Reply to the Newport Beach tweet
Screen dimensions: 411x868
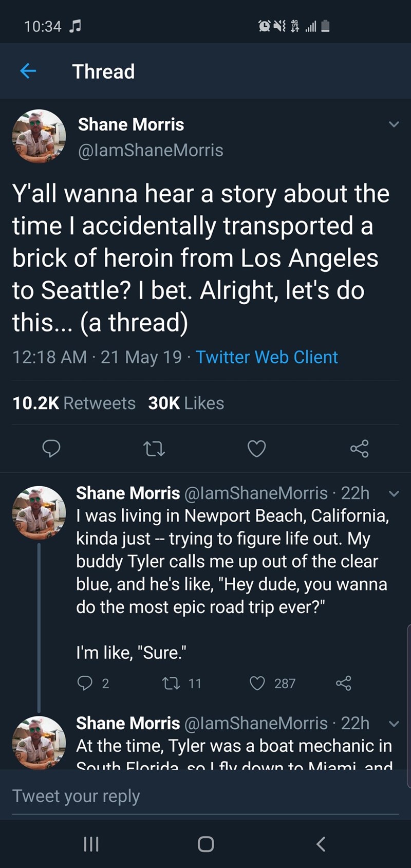85,683
